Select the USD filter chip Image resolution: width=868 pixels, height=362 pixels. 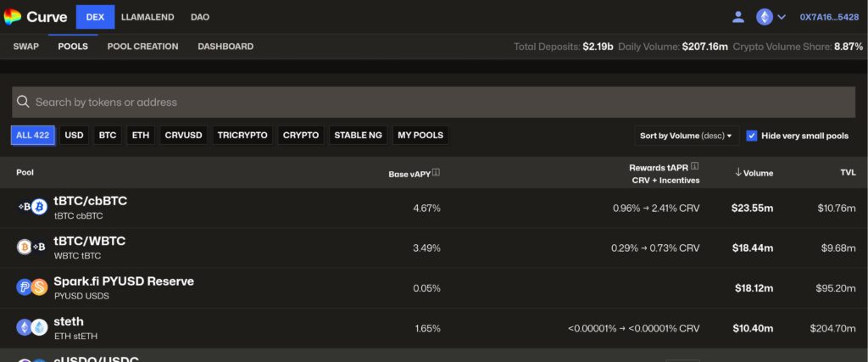pyautogui.click(x=75, y=136)
